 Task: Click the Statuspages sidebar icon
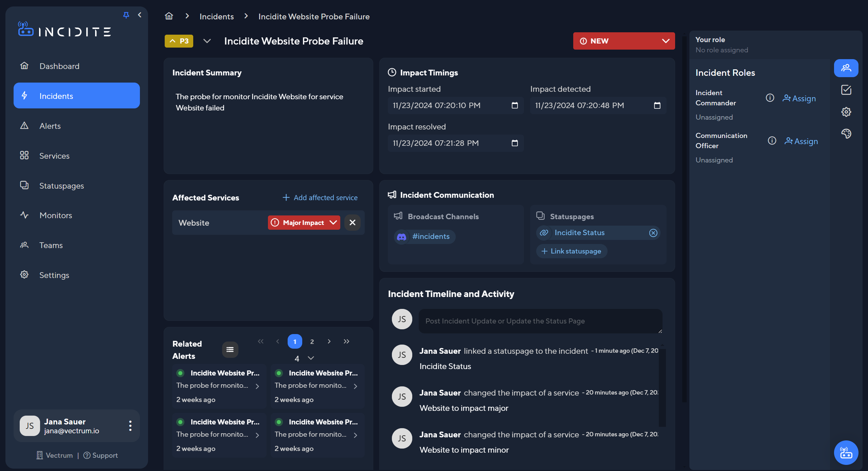[x=23, y=185]
